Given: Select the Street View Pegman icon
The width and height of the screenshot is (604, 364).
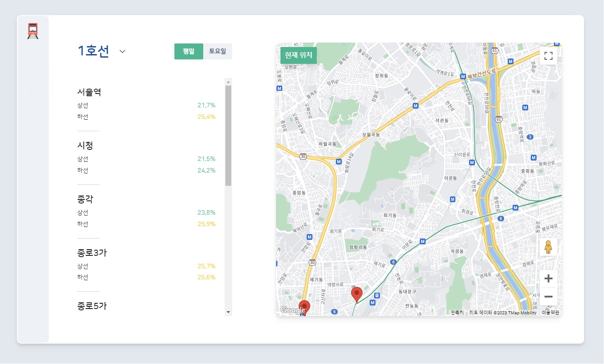Looking at the screenshot, I should [x=549, y=247].
